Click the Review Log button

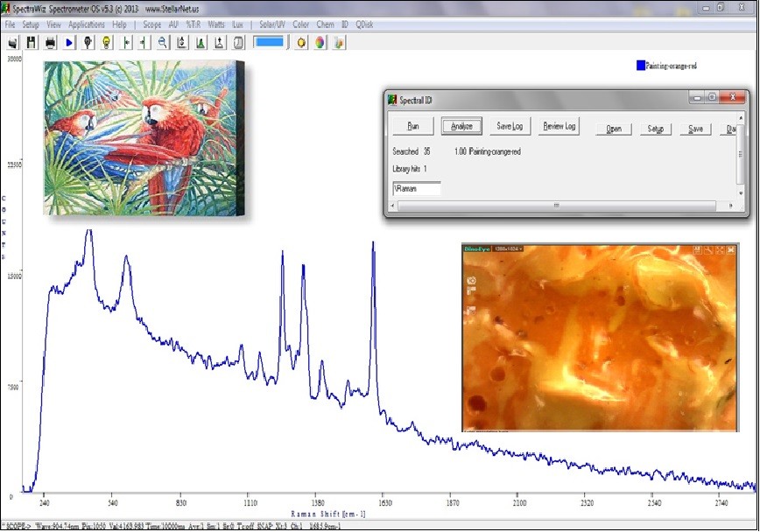(x=559, y=127)
